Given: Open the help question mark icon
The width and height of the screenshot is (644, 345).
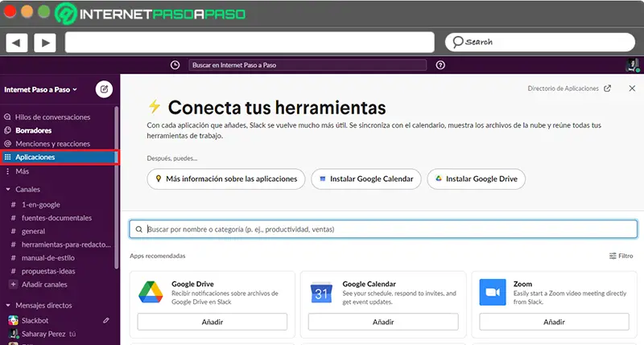Looking at the screenshot, I should pos(440,65).
